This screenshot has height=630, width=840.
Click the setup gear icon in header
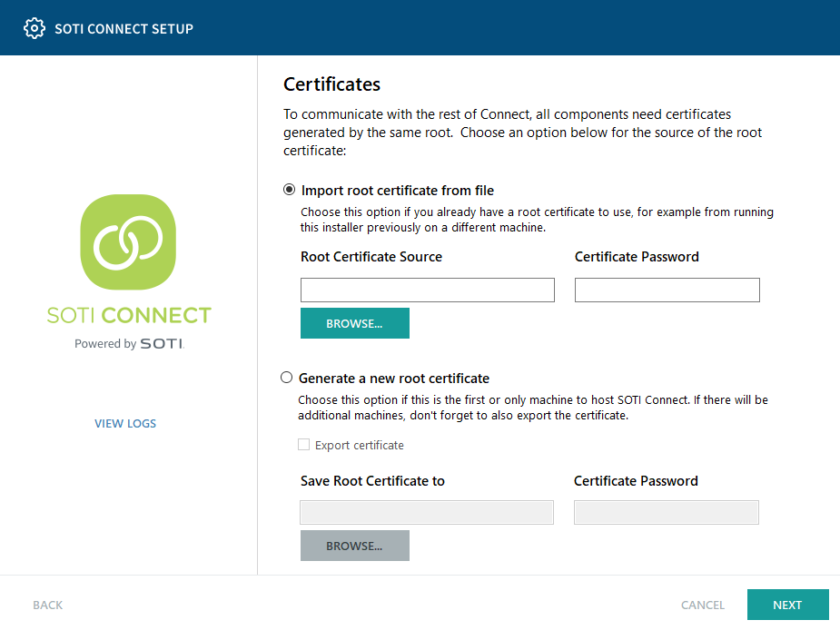[x=35, y=28]
